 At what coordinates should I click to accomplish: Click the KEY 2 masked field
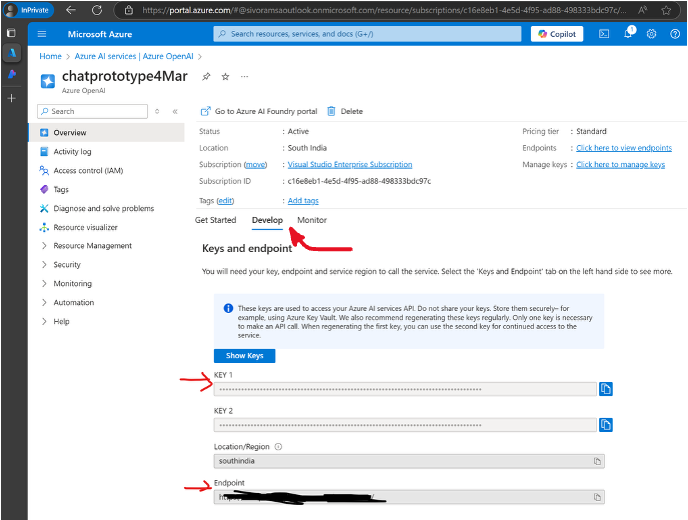point(405,425)
